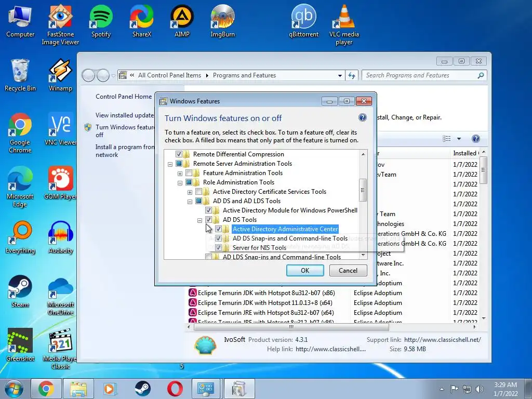The height and width of the screenshot is (399, 532).
Task: Click the volume speaker tray icon
Action: tap(480, 389)
